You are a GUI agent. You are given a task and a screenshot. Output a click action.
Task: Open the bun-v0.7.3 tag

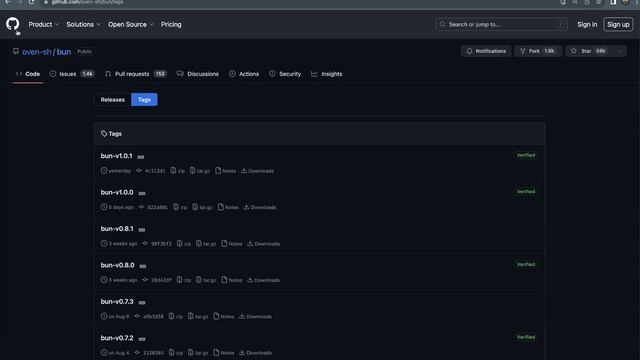pyautogui.click(x=117, y=301)
